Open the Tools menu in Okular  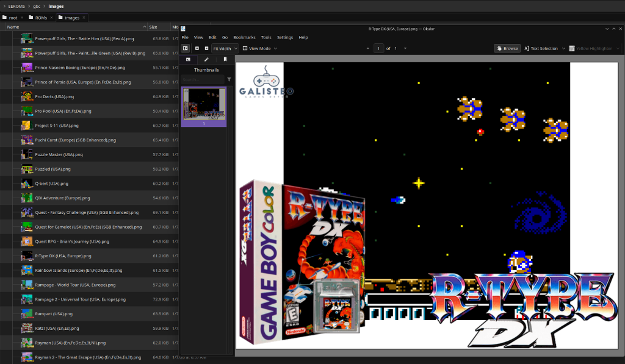[x=266, y=37]
